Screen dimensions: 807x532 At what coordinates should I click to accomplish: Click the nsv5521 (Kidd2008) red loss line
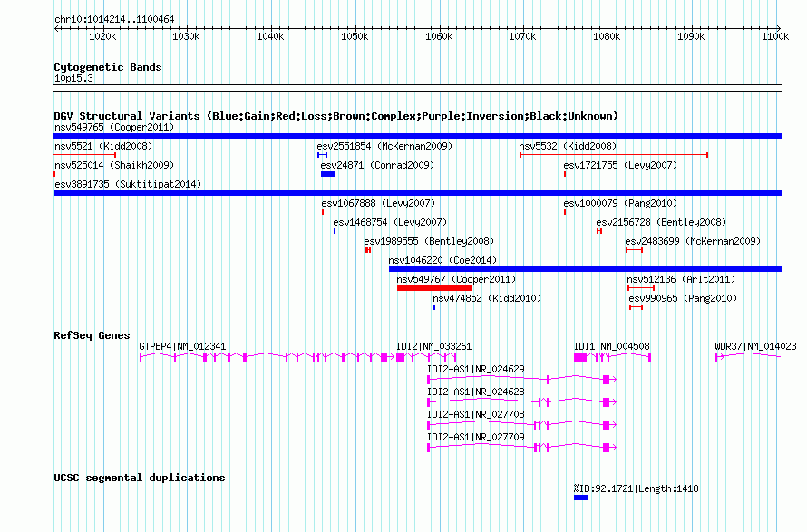85,155
